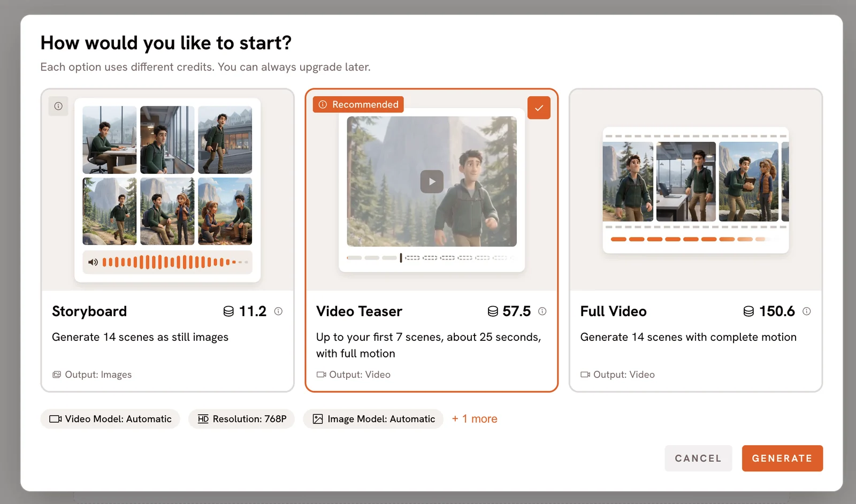Click the GENERATE button
Viewport: 856px width, 504px height.
[x=782, y=459]
